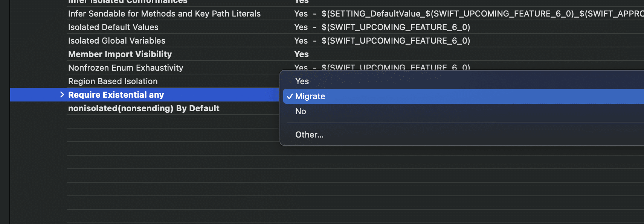Expand the Require Existential any chevron
The image size is (644, 224).
pyautogui.click(x=62, y=95)
